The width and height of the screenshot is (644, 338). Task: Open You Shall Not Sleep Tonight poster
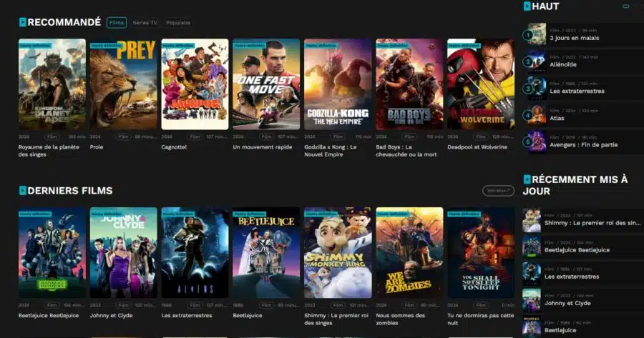pos(481,253)
